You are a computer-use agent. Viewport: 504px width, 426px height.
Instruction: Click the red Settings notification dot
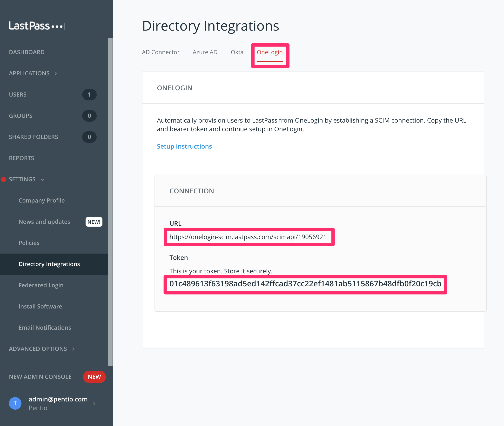click(x=4, y=179)
